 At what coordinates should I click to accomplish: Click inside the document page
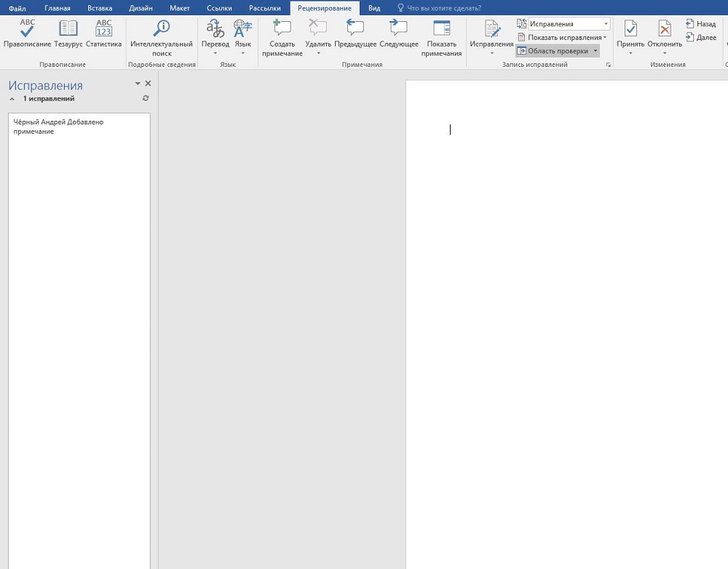(x=566, y=325)
